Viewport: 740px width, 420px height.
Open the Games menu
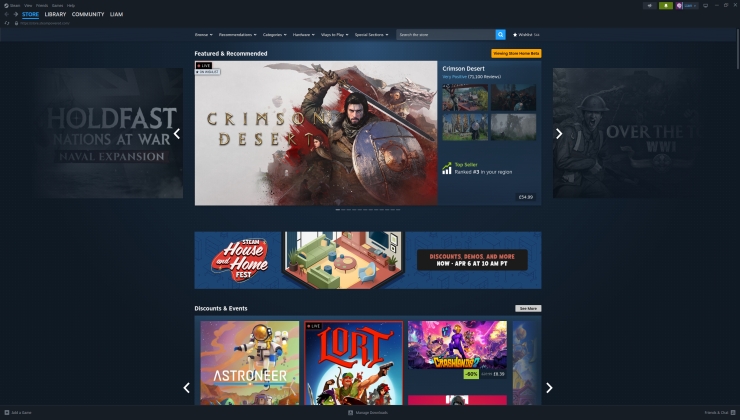[x=57, y=6]
